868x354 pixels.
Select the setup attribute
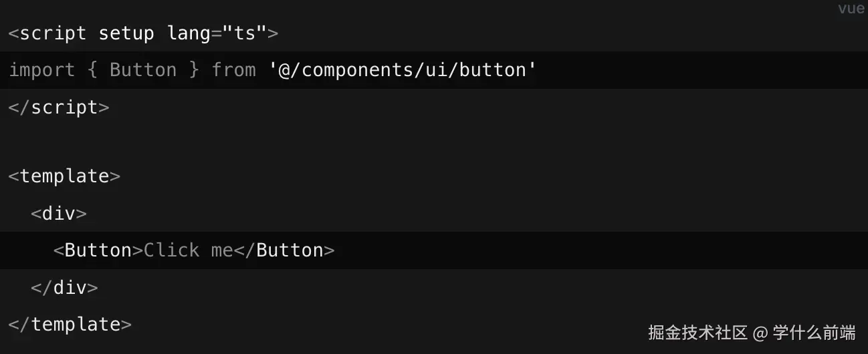126,33
